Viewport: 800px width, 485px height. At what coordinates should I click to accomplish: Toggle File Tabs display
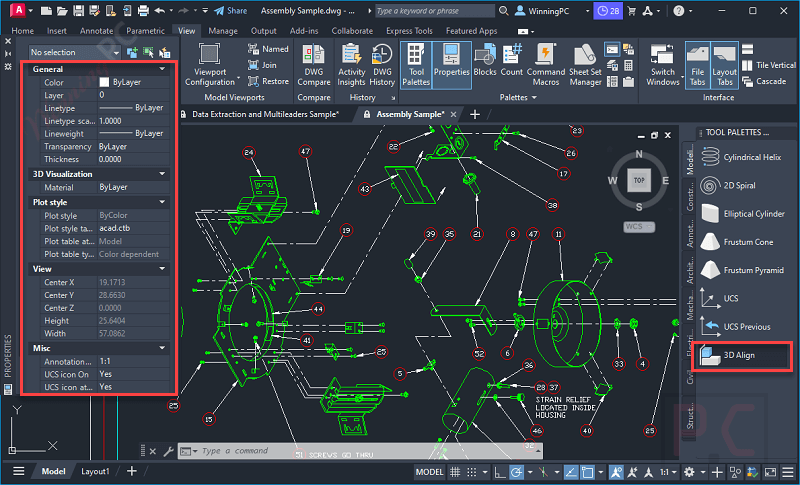697,65
